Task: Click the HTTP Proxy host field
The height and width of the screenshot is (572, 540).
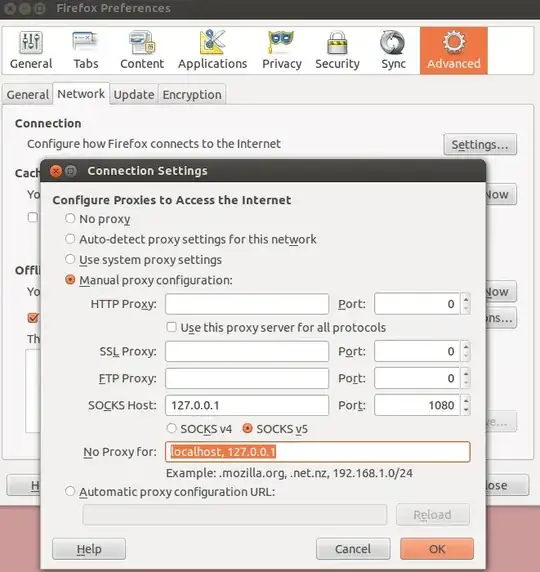Action: pos(247,304)
